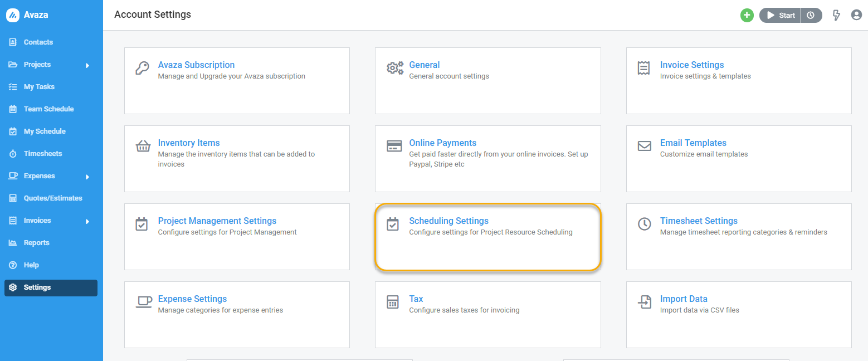Click 'Customize email templates' description
This screenshot has width=868, height=361.
tap(704, 154)
